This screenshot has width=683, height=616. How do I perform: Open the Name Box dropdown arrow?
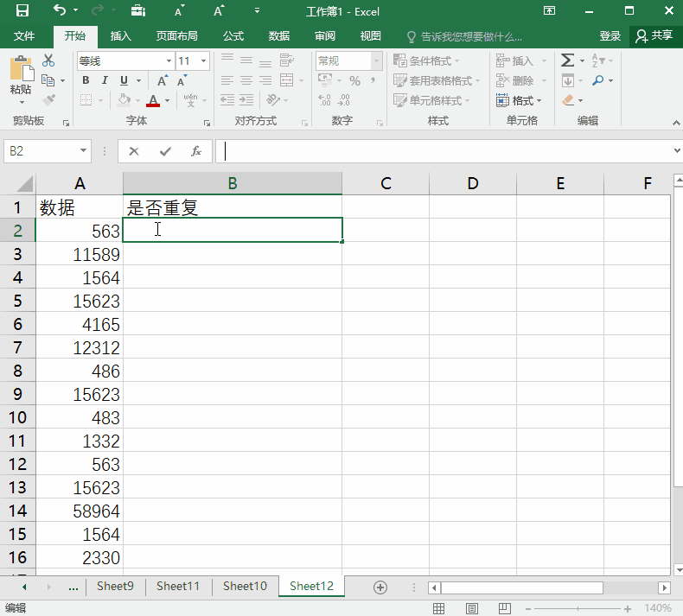pos(83,151)
